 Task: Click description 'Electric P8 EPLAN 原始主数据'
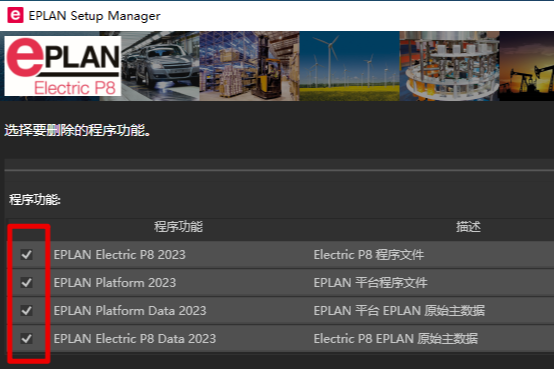396,338
